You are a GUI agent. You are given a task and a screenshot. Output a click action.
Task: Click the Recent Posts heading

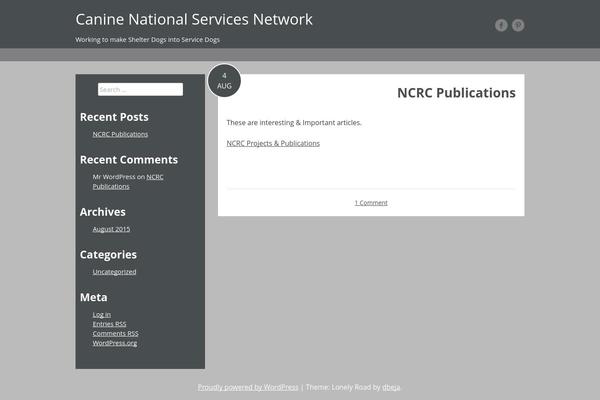point(114,117)
